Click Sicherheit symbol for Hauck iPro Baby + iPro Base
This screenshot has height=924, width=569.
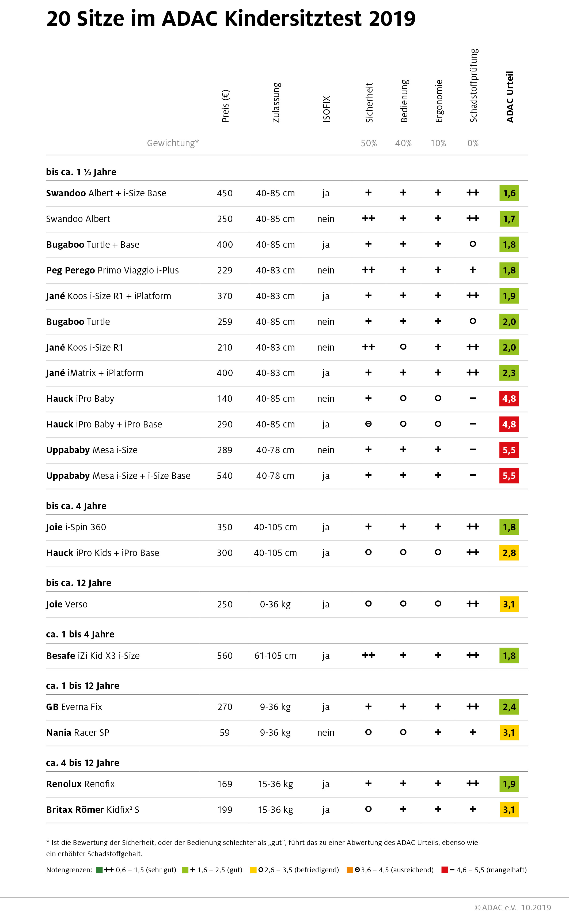(x=369, y=424)
